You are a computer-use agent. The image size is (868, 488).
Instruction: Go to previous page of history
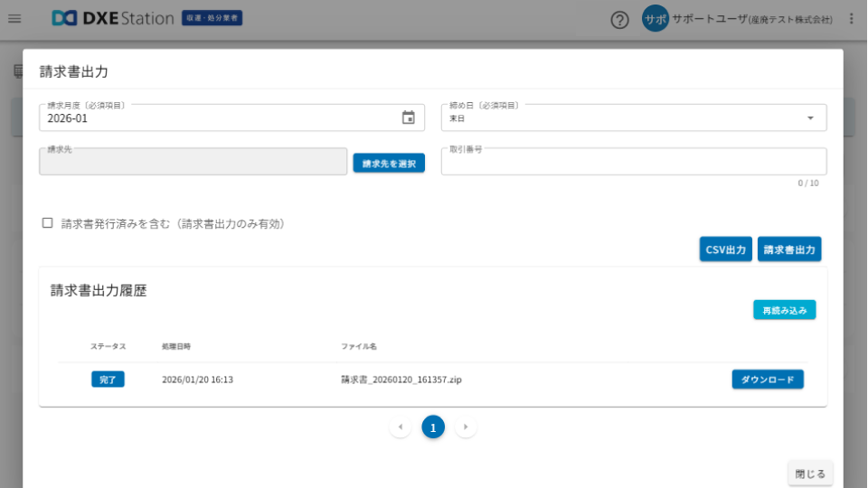pyautogui.click(x=401, y=427)
